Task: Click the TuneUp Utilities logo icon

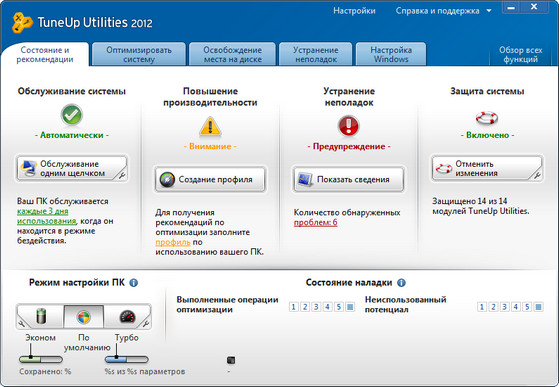Action: [x=21, y=22]
